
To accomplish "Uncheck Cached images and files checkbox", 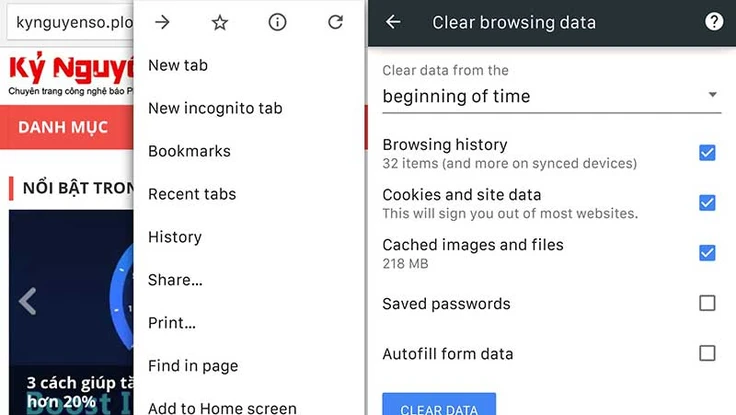I will 707,253.
